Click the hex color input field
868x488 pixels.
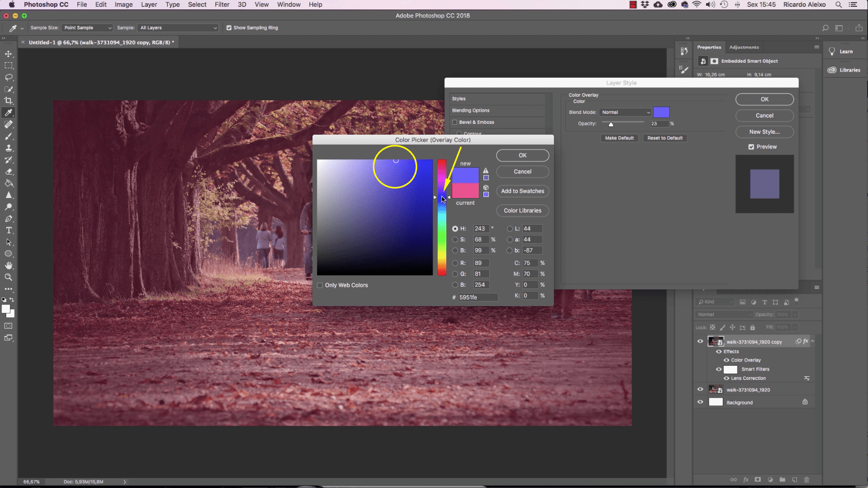[478, 297]
